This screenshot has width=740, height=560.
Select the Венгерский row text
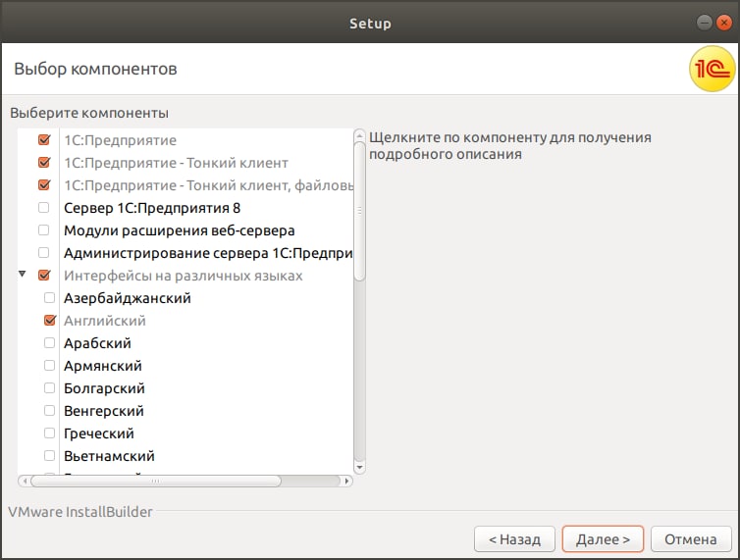pyautogui.click(x=104, y=411)
